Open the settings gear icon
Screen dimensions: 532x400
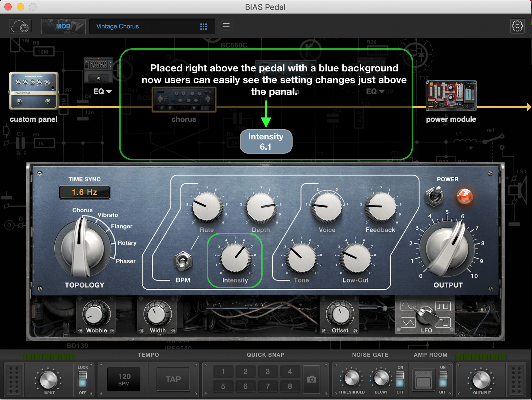[517, 26]
